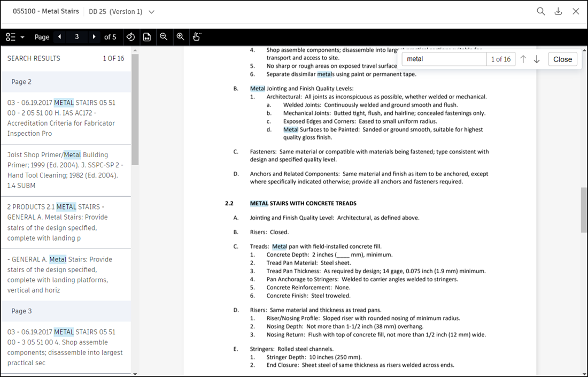
Task: Click 'Fasteners: Same material or compatible' paragraph
Action: pyautogui.click(x=369, y=156)
